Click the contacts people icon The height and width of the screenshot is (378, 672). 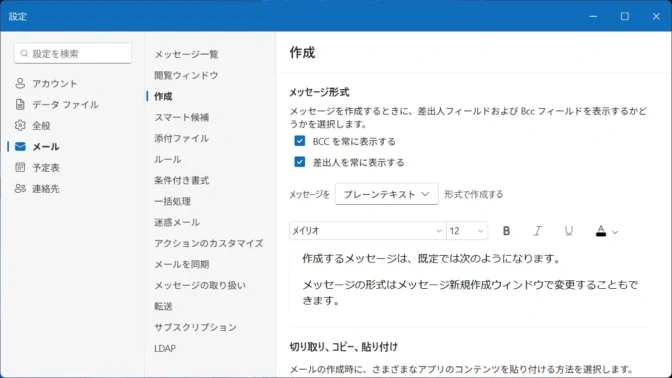click(x=20, y=188)
